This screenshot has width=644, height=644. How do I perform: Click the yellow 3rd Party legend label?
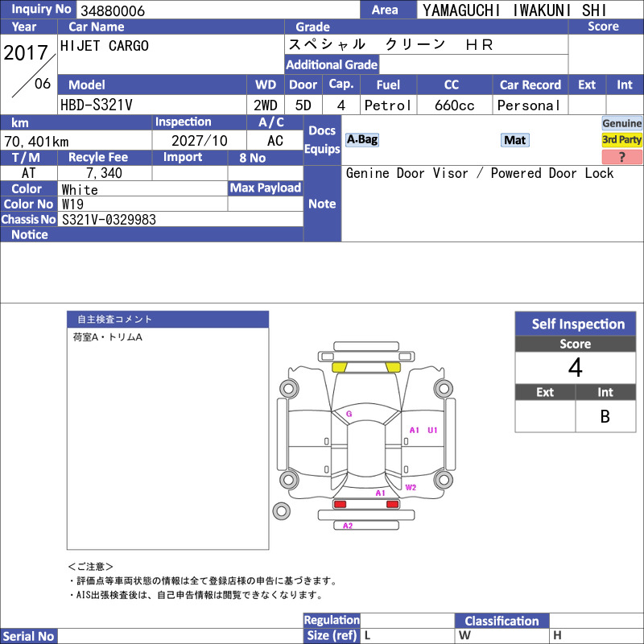click(621, 139)
